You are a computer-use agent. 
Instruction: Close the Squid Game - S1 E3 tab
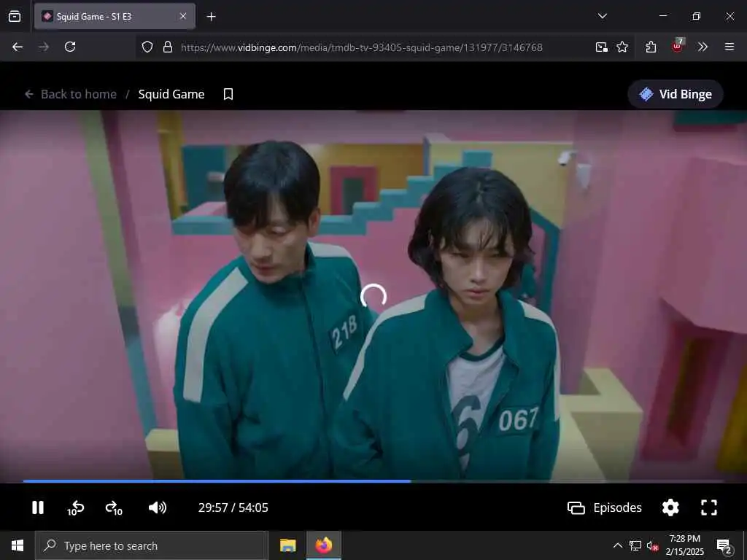pos(183,16)
